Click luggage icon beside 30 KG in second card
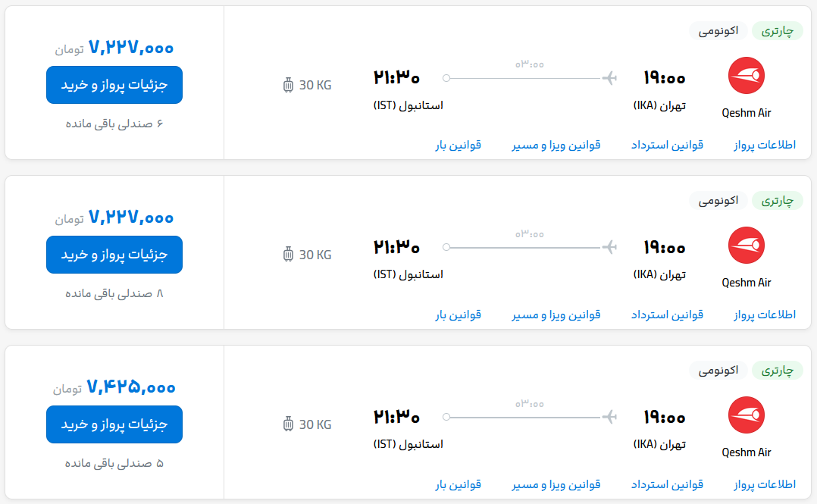Image resolution: width=817 pixels, height=504 pixels. pyautogui.click(x=288, y=255)
